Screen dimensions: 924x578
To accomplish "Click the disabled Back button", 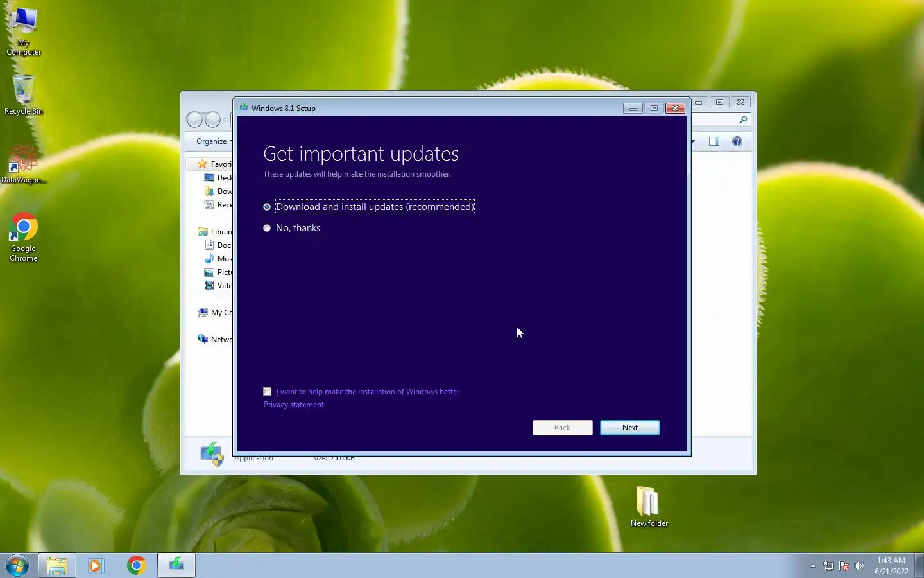I will click(x=562, y=428).
